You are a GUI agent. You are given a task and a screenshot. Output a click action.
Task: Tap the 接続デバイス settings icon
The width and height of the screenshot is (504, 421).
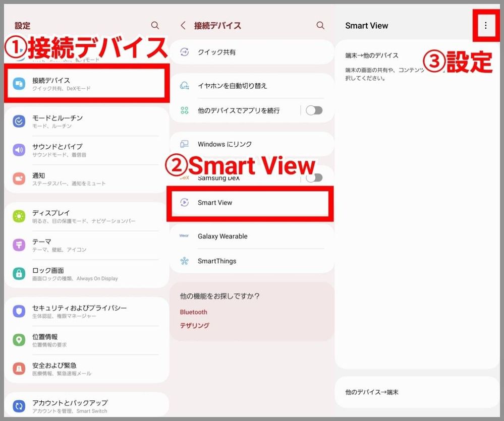tap(19, 84)
